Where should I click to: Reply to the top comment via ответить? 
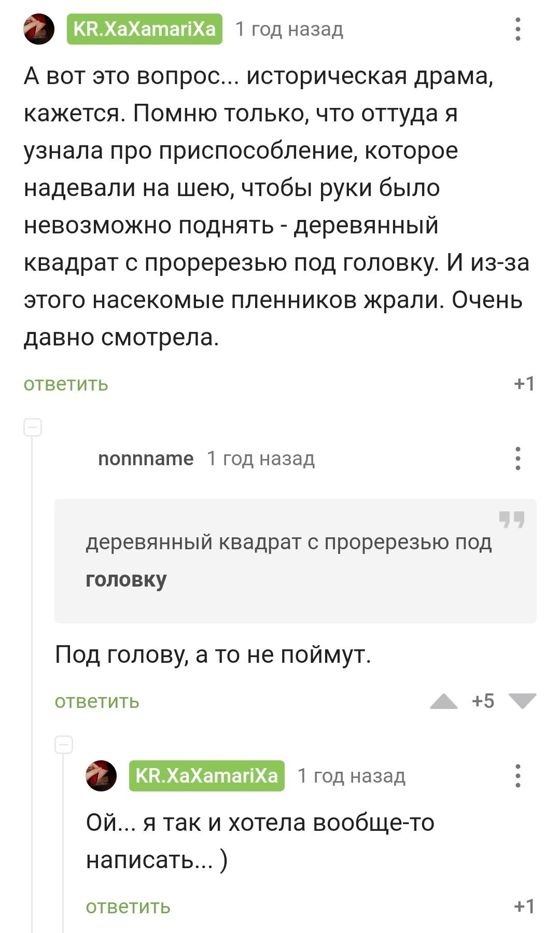tap(66, 384)
